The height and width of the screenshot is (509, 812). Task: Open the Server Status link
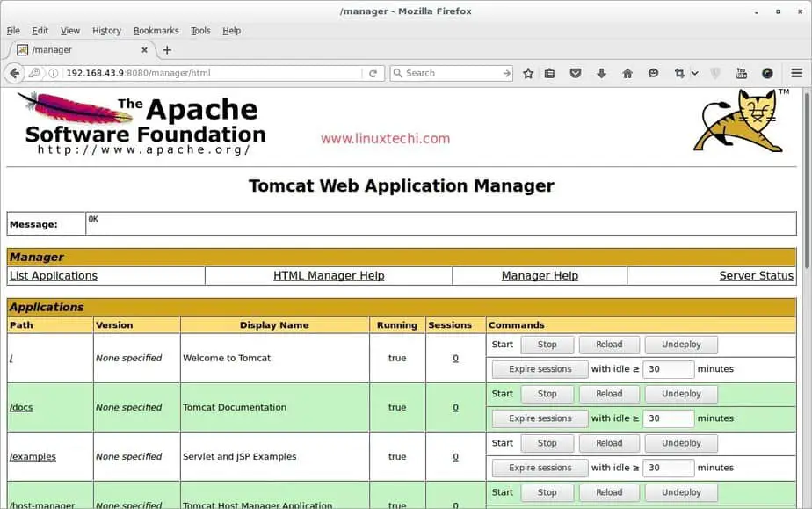tap(756, 275)
